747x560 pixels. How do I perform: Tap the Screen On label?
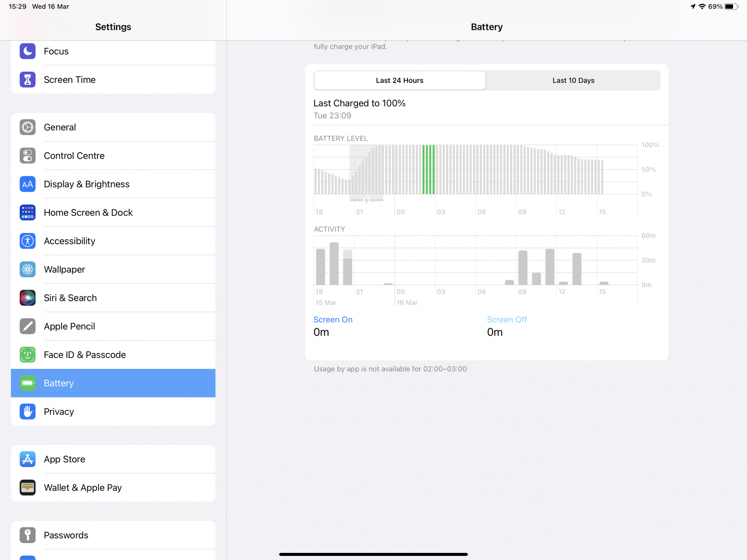[333, 320]
